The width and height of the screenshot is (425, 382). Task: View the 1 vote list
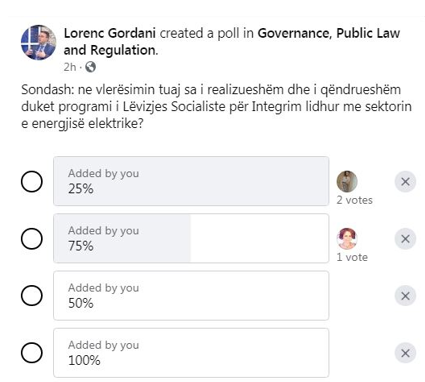(352, 257)
